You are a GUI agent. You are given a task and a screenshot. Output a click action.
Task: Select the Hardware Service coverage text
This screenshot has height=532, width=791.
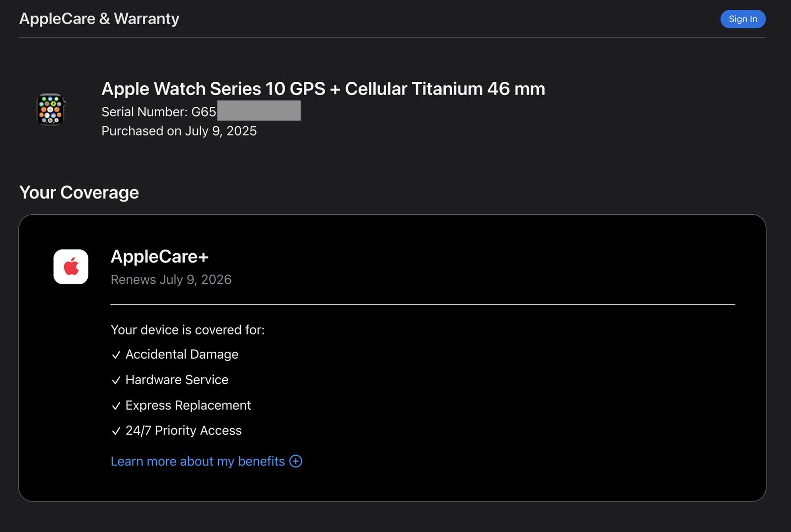(177, 380)
